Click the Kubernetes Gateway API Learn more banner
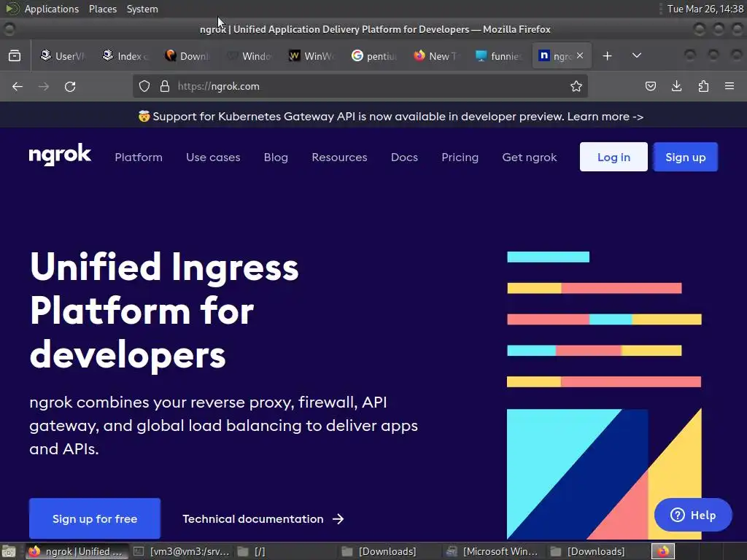This screenshot has height=560, width=747. click(x=391, y=116)
